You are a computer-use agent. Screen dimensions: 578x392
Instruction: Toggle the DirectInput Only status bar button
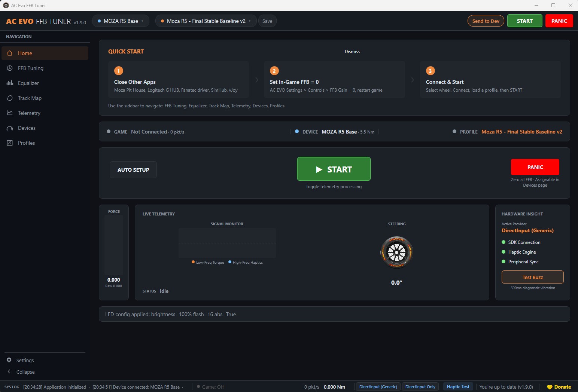click(x=420, y=387)
